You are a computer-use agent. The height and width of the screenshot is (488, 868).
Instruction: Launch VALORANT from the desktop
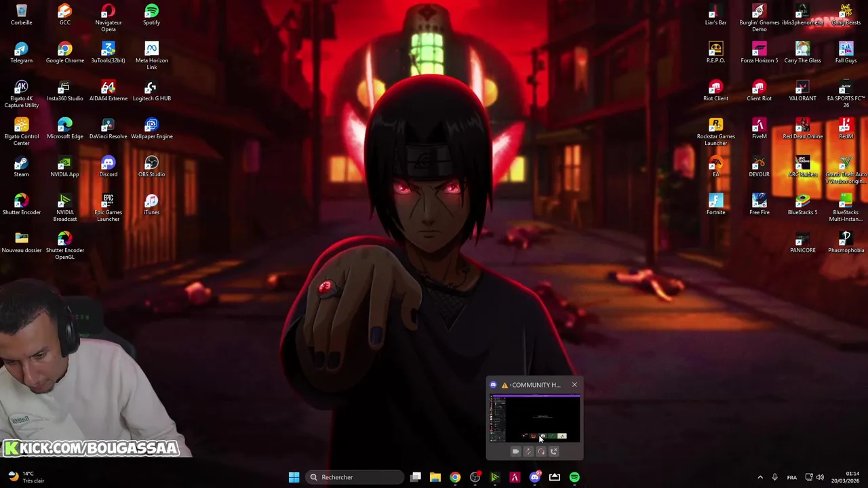point(802,91)
